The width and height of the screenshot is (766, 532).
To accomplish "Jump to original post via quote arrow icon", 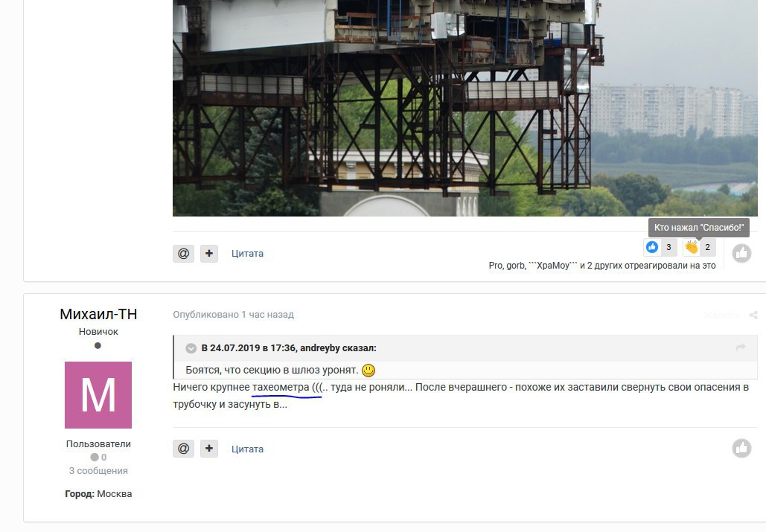I will [741, 347].
